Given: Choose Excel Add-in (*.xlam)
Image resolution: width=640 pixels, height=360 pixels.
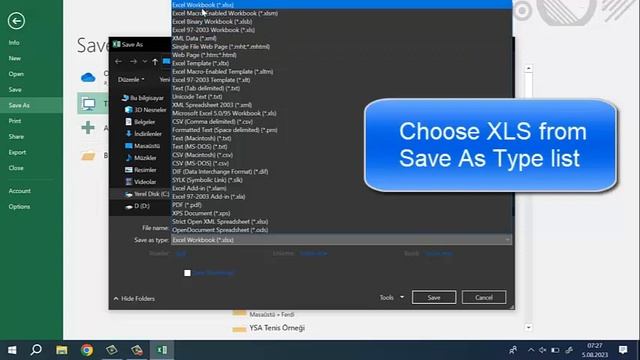Looking at the screenshot, I should point(341,188).
